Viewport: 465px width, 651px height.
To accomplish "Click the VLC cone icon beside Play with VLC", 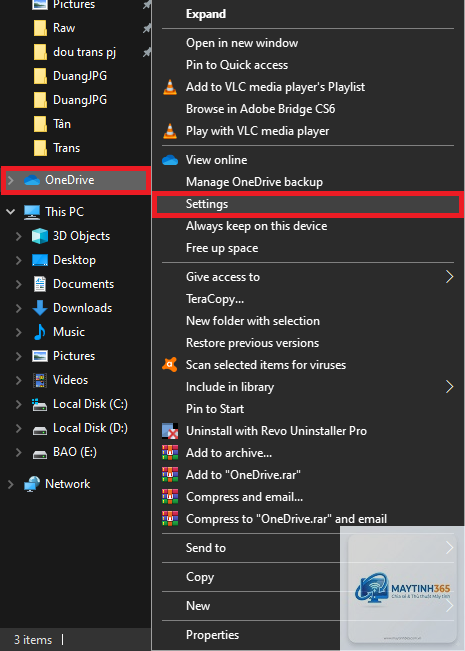I will coord(170,131).
